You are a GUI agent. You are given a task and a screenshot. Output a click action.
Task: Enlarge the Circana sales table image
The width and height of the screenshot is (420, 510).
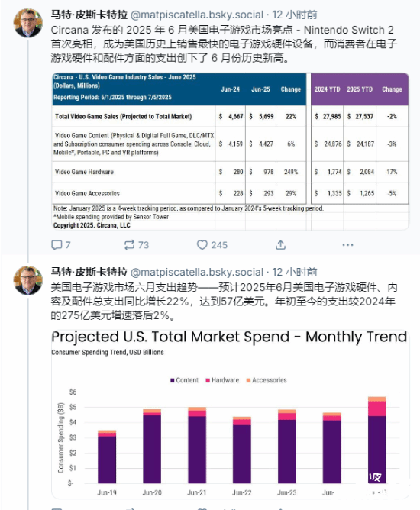pos(231,152)
